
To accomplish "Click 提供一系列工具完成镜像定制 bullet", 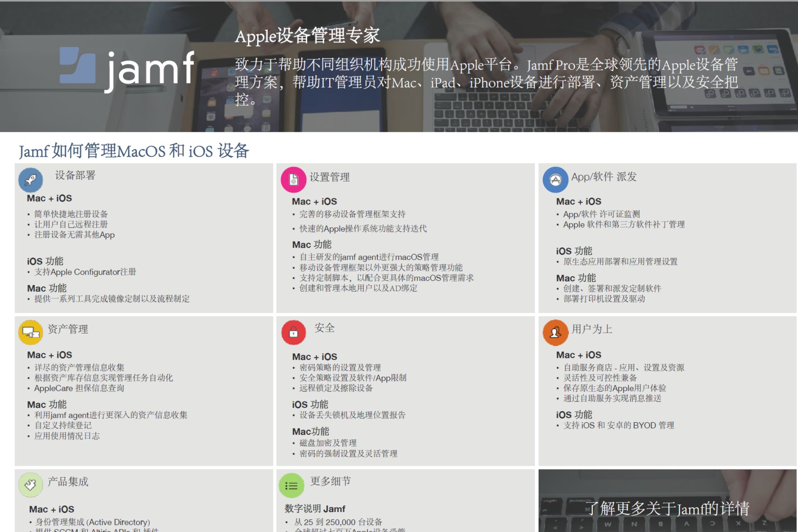I will pyautogui.click(x=112, y=299).
